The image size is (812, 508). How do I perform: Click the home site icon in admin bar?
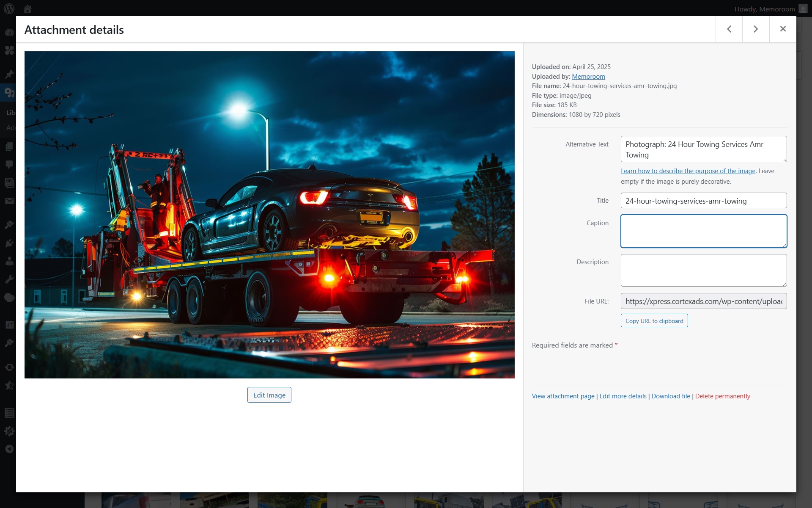(x=27, y=8)
